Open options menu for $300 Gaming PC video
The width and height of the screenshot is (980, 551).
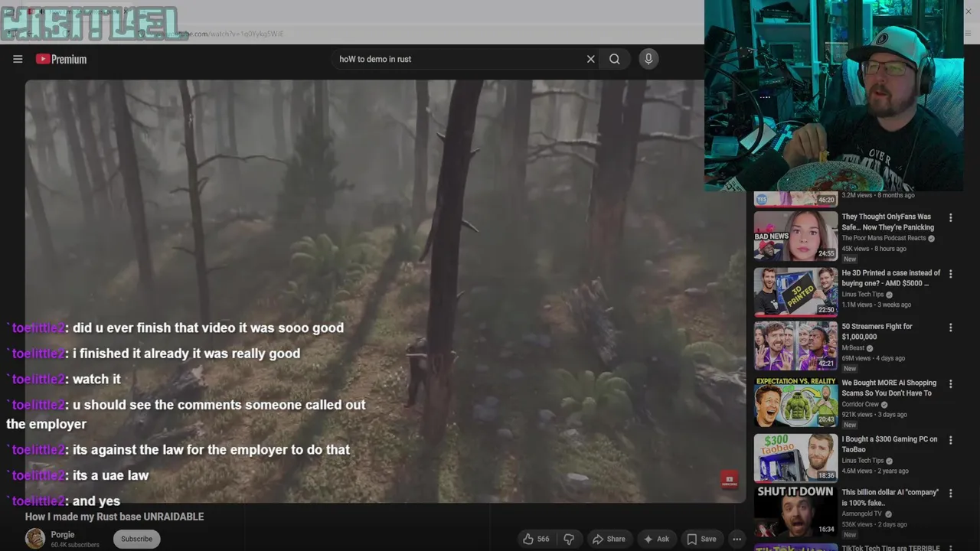click(x=950, y=440)
